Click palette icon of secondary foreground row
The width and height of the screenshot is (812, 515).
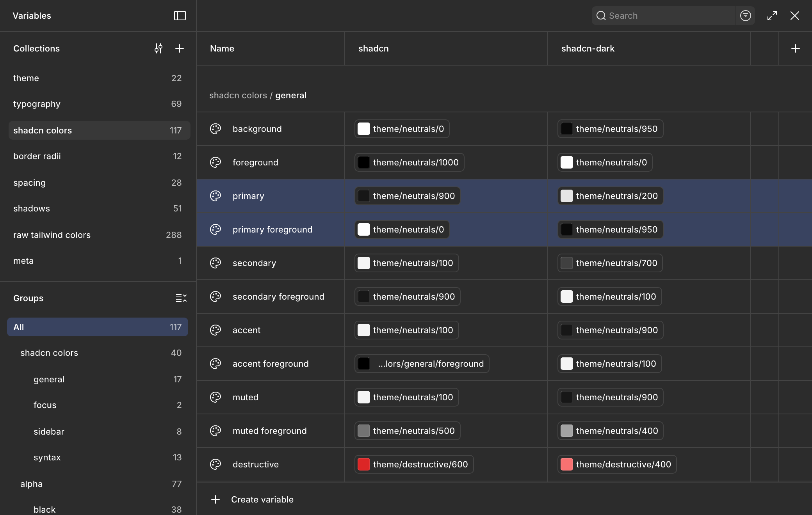pos(215,297)
